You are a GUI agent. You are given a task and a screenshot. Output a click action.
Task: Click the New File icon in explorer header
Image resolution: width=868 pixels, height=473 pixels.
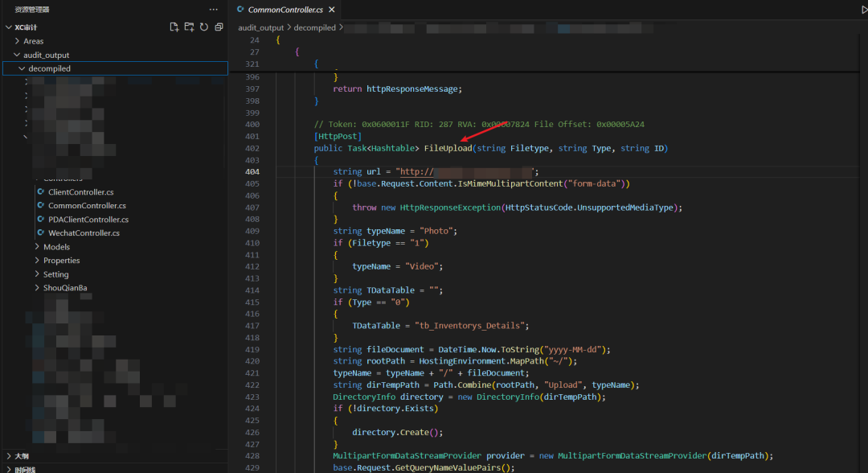coord(174,27)
